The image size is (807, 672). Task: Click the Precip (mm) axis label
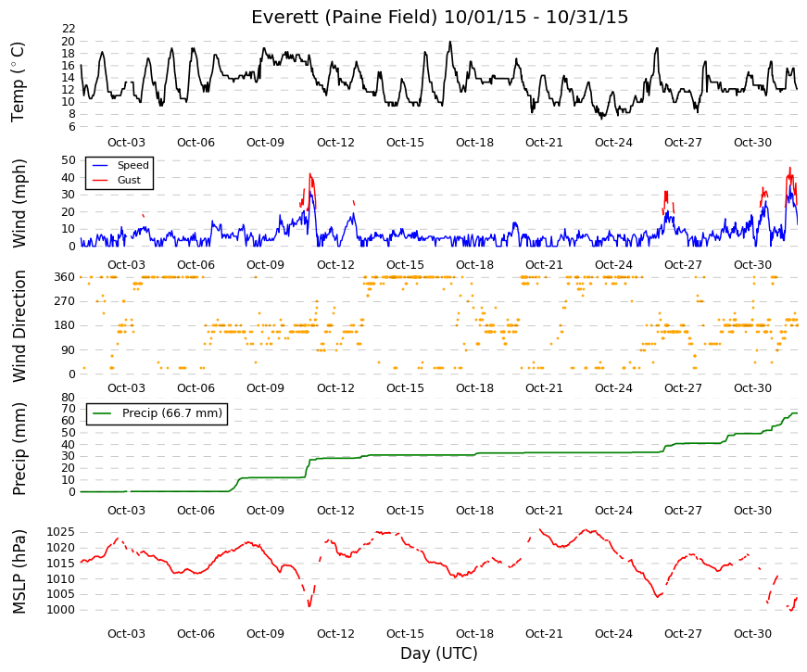coord(19,449)
